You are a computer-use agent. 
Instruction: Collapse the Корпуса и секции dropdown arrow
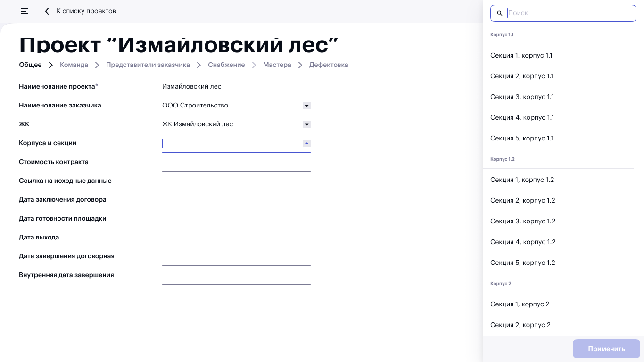307,143
